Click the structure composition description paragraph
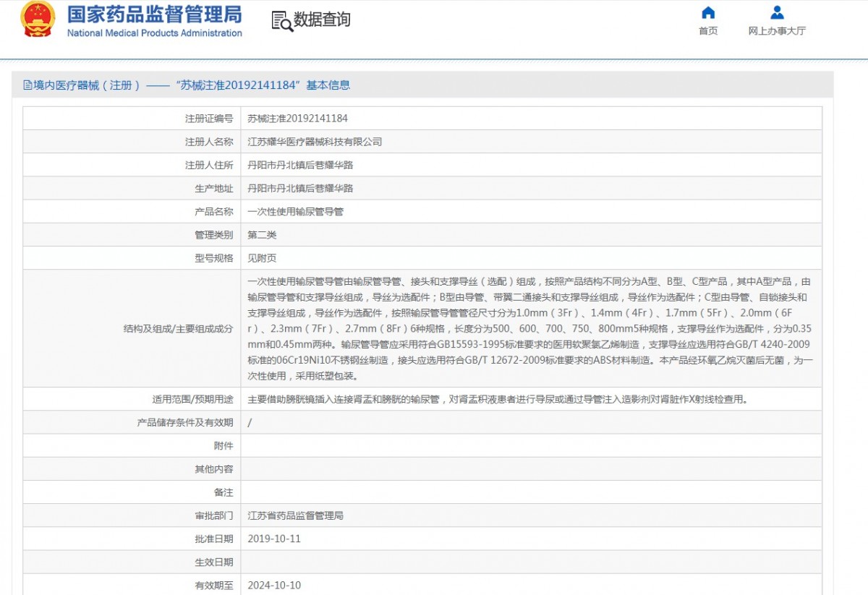This screenshot has height=595, width=868. [x=530, y=329]
